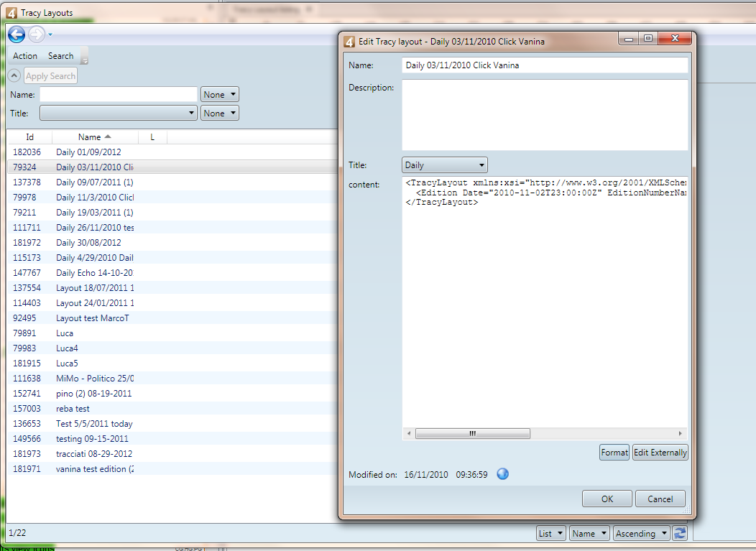Select the reba test row
Screen dimensions: 756x551
tap(172, 408)
